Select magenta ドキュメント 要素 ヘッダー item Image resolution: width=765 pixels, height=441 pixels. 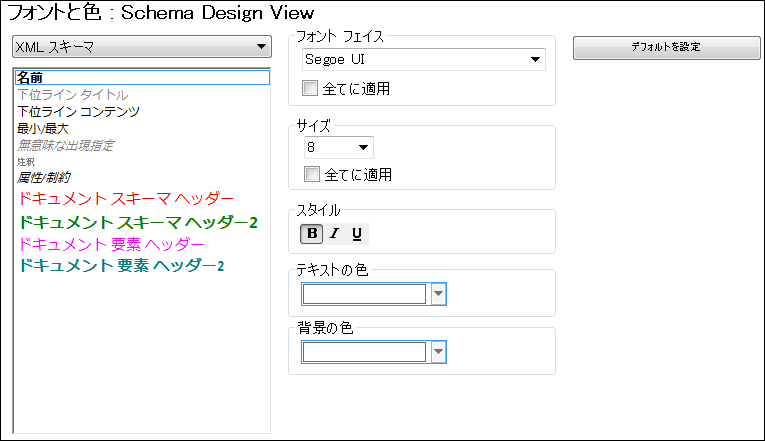tap(112, 244)
